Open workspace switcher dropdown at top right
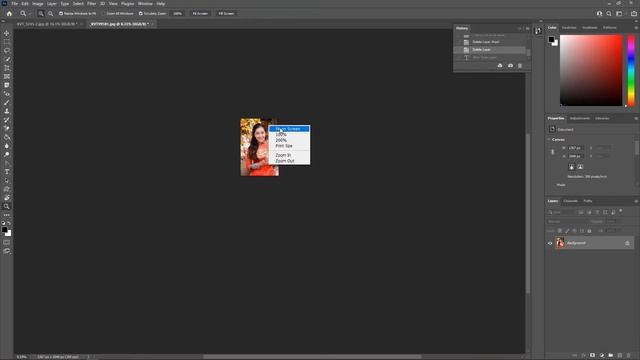 point(620,13)
